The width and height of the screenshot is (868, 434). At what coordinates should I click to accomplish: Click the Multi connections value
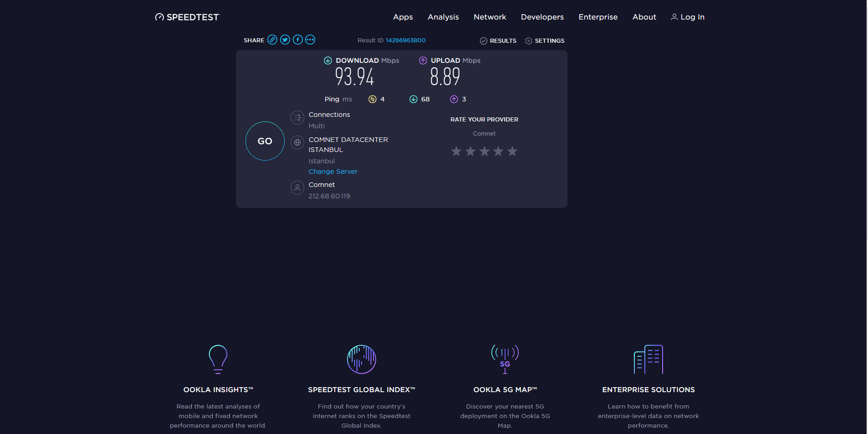317,126
